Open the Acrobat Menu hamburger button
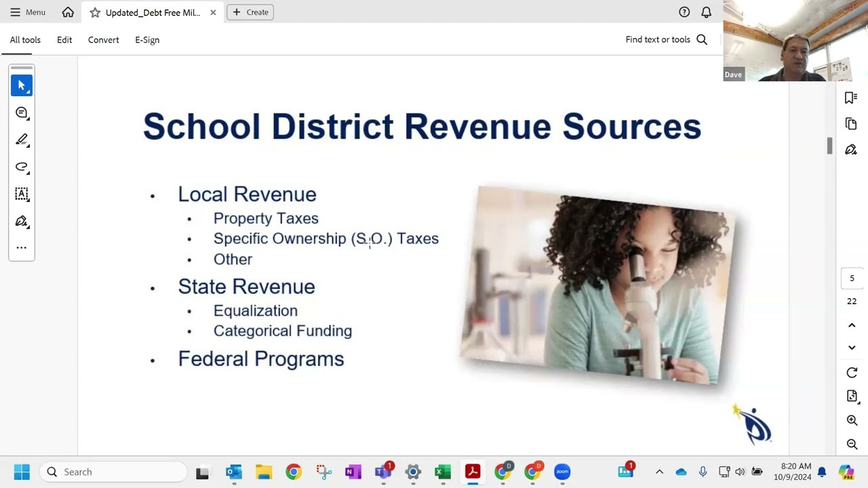The width and height of the screenshot is (868, 488). [28, 12]
